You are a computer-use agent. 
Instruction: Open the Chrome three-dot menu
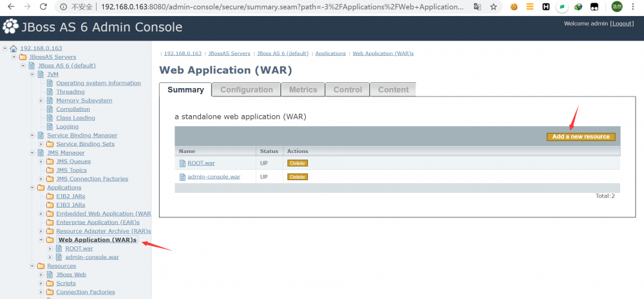(x=634, y=6)
